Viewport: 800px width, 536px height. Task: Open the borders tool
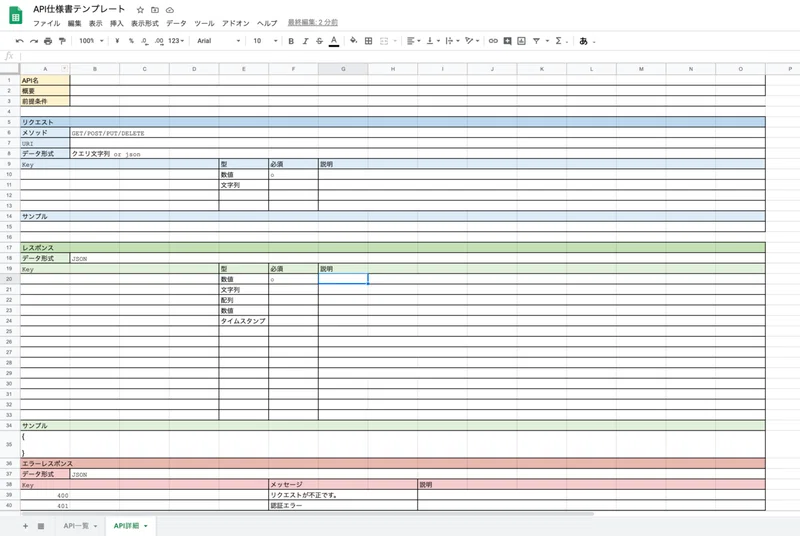coord(368,41)
